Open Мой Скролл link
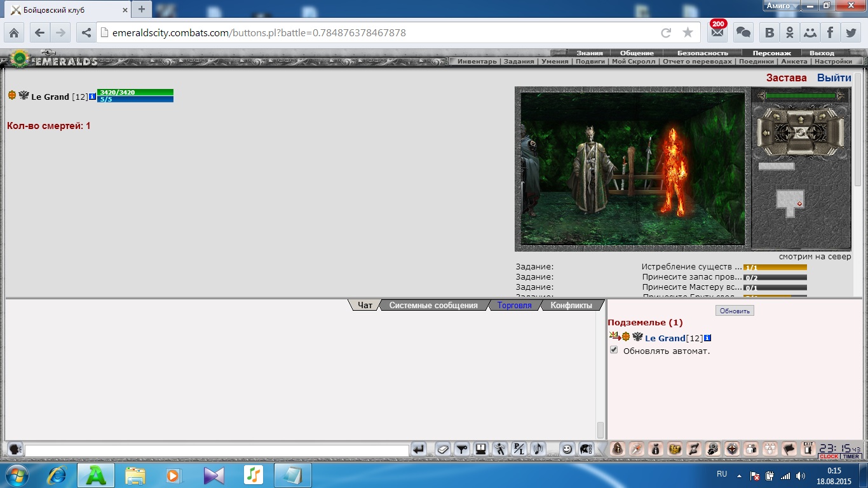This screenshot has height=488, width=868. click(634, 62)
